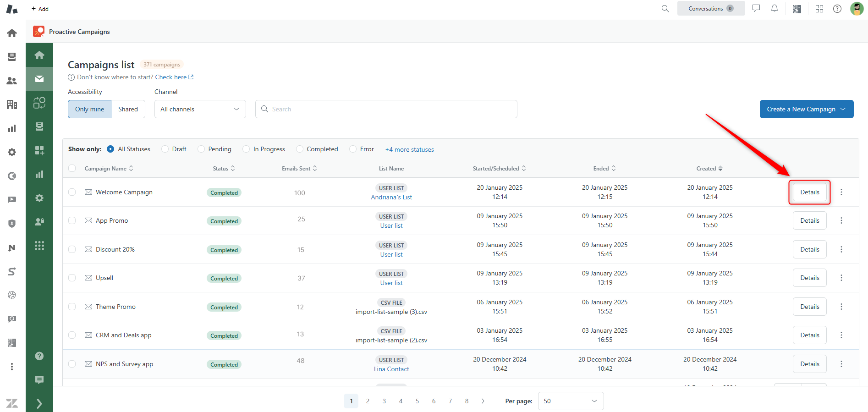Click the Check here help link

(174, 77)
